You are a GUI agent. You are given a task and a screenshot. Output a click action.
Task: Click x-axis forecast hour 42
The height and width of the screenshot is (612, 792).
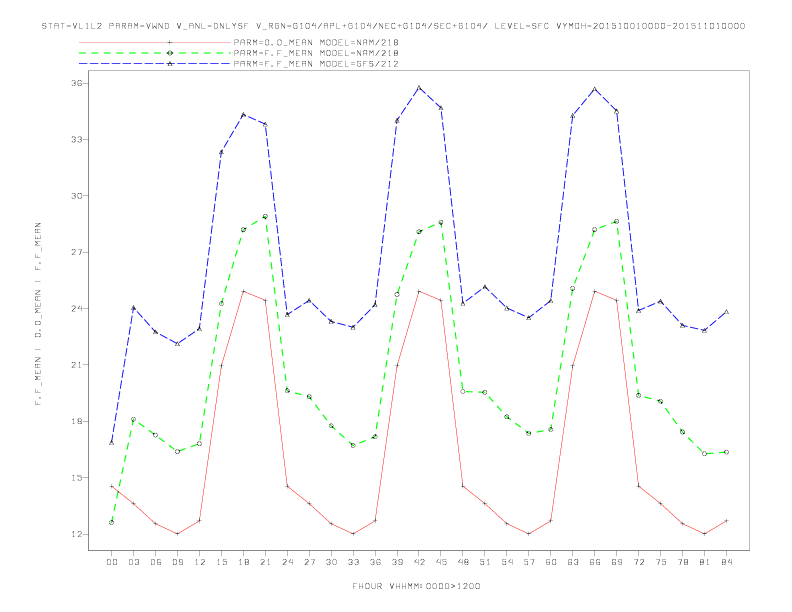point(419,562)
